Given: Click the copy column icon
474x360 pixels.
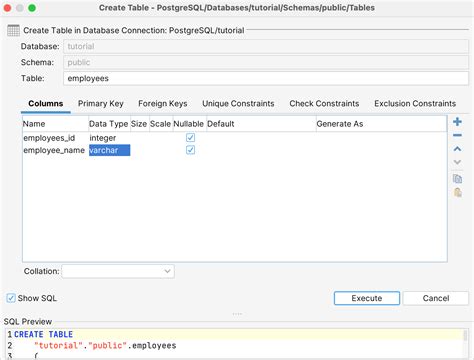Looking at the screenshot, I should tap(457, 179).
